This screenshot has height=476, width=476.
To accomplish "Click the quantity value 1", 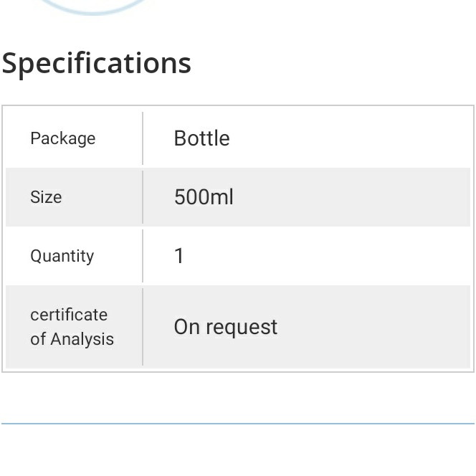I will click(179, 256).
